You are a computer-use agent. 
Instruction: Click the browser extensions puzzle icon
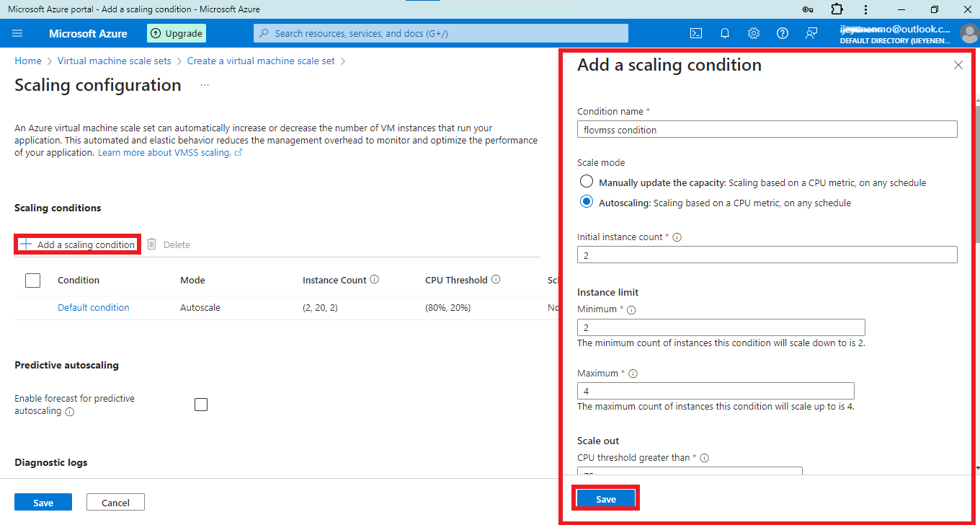pos(837,9)
